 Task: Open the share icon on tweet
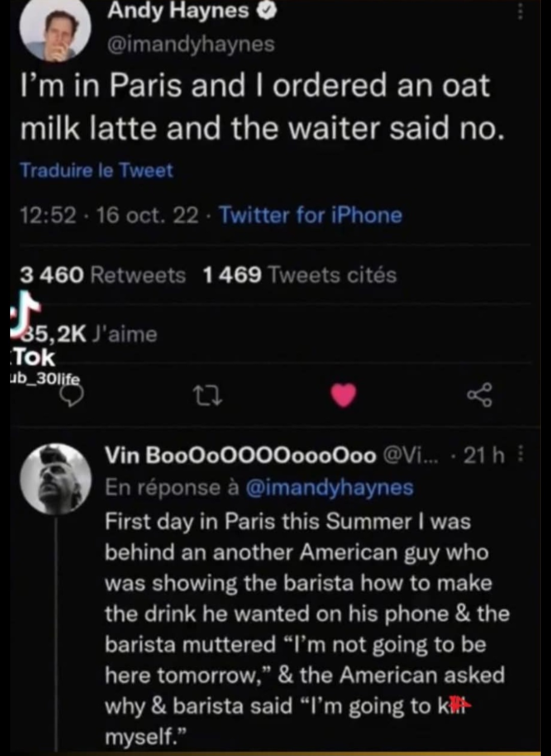point(480,395)
